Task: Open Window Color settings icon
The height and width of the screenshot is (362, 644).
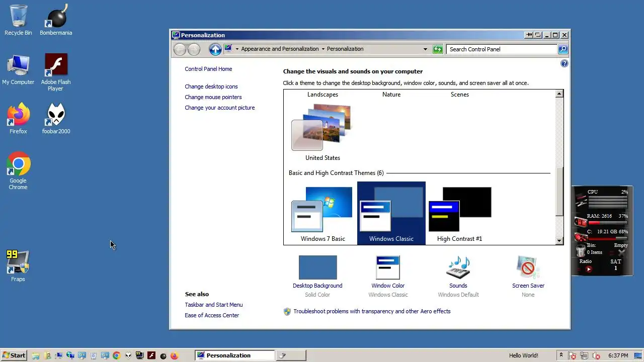Action: click(388, 267)
